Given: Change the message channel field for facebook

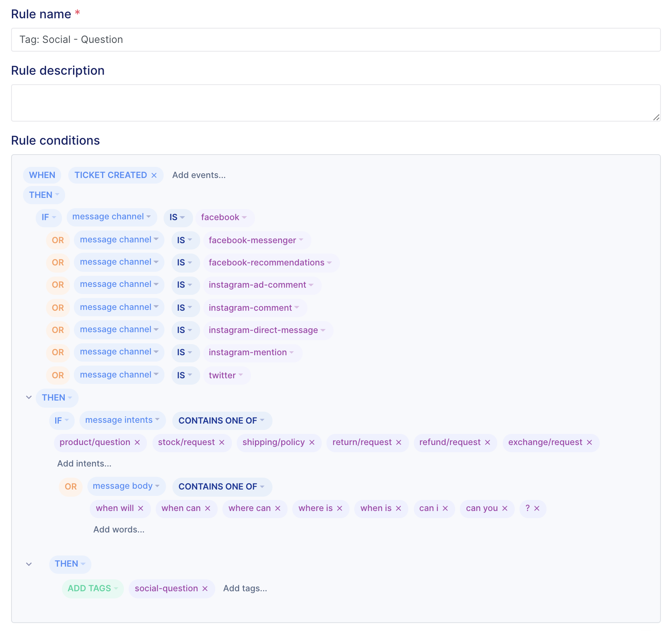Looking at the screenshot, I should click(112, 217).
